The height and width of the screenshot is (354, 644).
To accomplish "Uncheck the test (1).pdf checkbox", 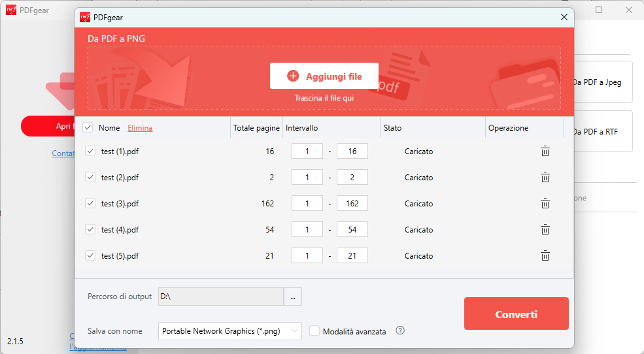I will click(90, 151).
